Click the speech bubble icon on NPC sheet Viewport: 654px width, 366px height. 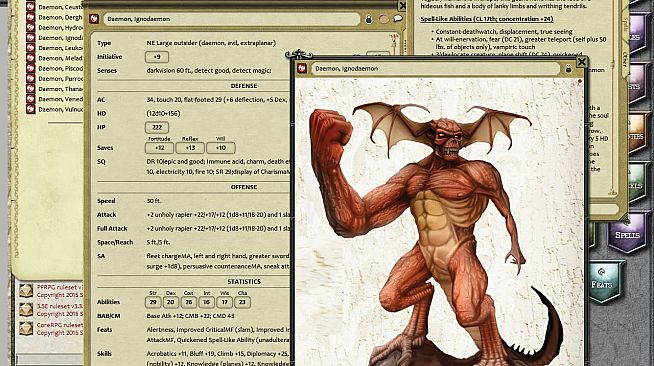pyautogui.click(x=397, y=18)
